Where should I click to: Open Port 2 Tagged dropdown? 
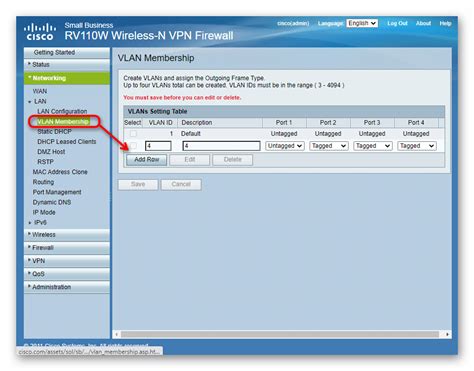point(329,146)
